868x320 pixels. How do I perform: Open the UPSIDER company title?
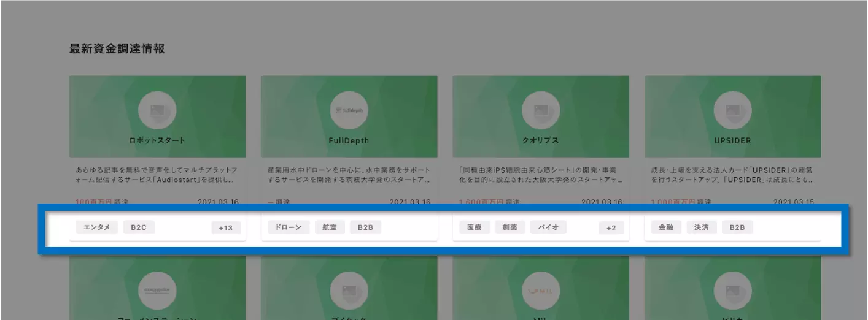[x=732, y=140]
